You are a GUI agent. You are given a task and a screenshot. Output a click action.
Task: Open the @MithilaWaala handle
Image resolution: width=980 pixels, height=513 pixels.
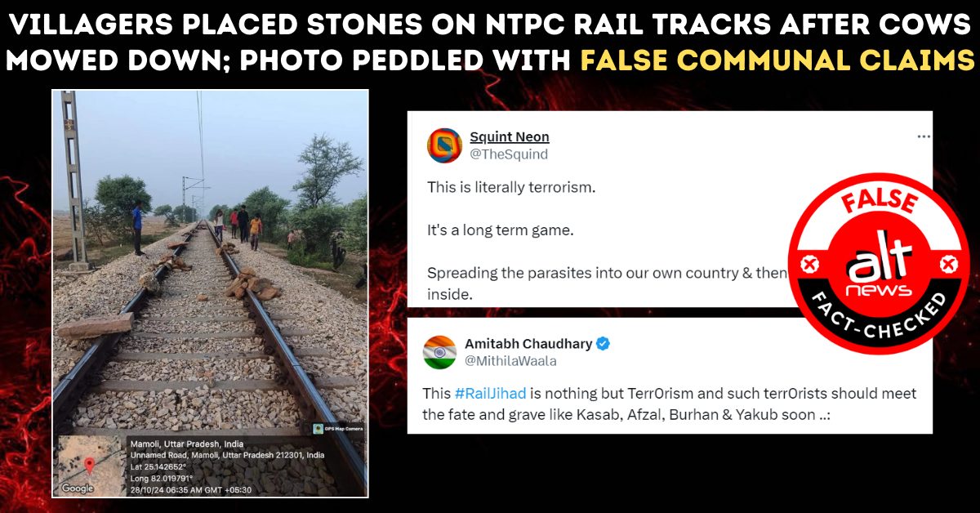[510, 360]
